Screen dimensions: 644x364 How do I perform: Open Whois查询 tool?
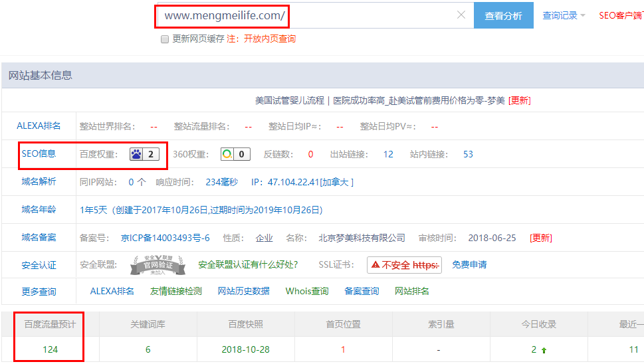307,292
